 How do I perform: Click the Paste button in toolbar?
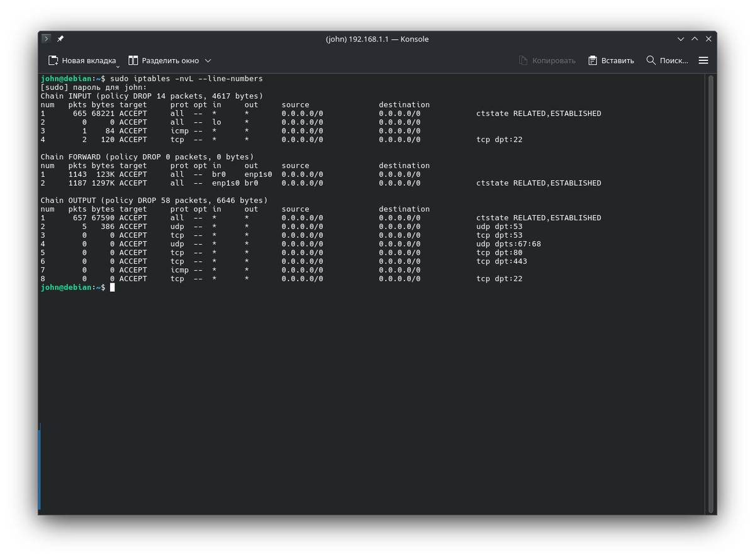611,60
